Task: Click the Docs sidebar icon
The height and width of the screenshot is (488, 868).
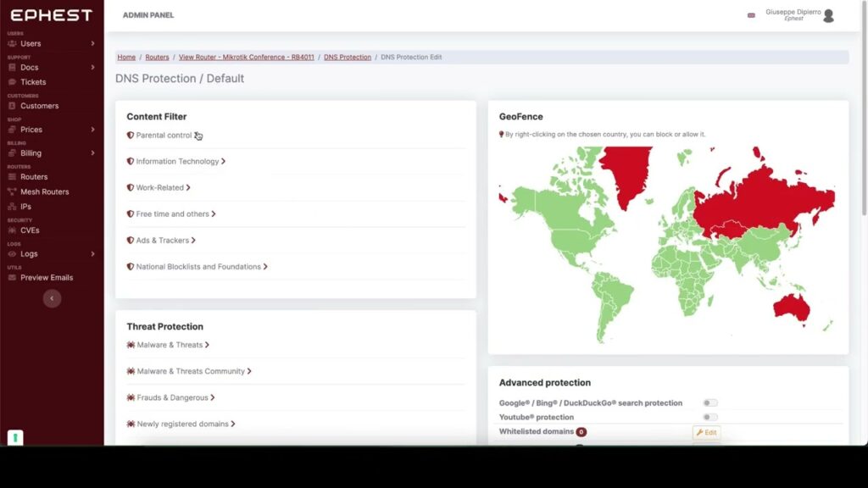Action: tap(12, 68)
